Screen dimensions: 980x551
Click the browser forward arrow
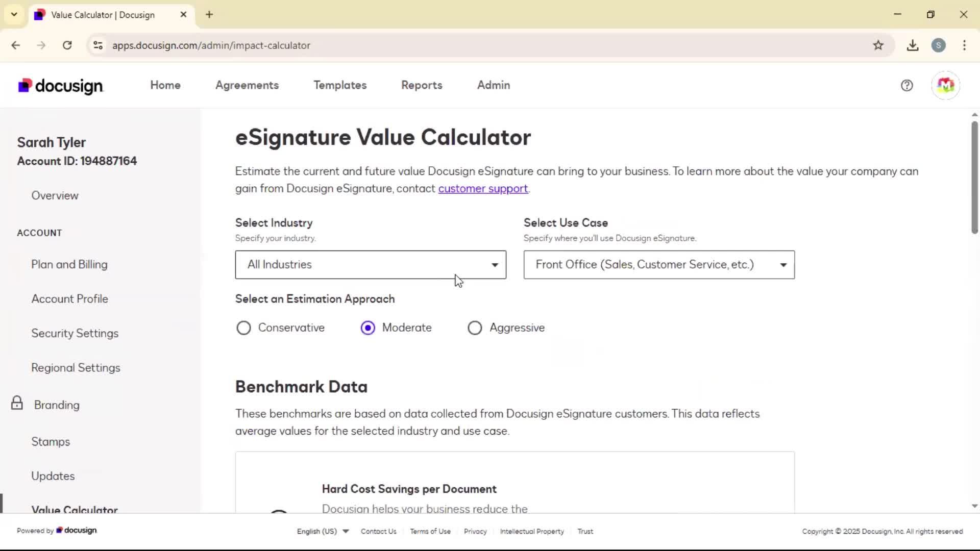(41, 45)
